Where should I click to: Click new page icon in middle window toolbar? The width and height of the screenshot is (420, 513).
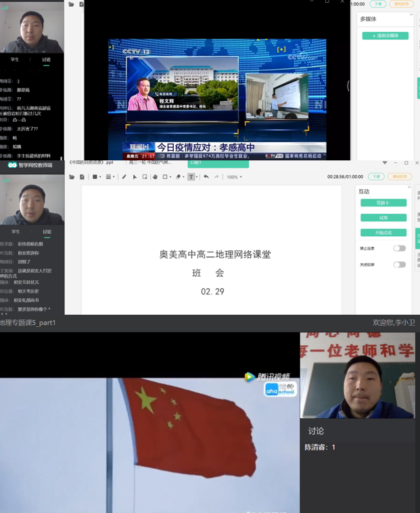82,177
